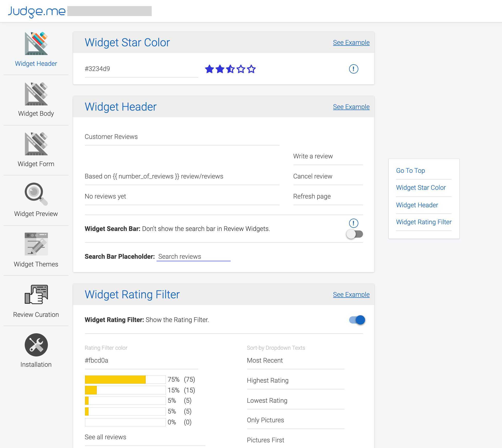
Task: Edit the Write a review field
Action: pos(328,156)
